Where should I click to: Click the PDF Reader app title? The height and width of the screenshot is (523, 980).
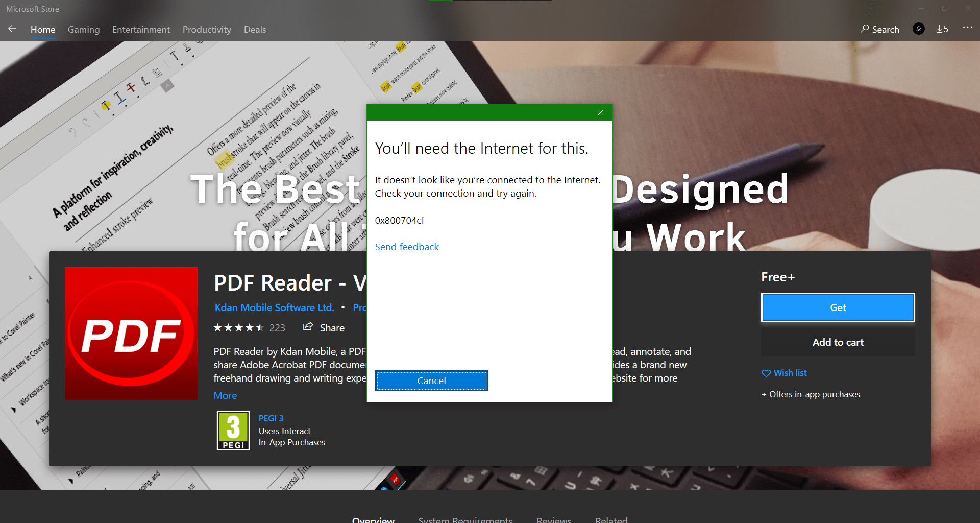(290, 283)
